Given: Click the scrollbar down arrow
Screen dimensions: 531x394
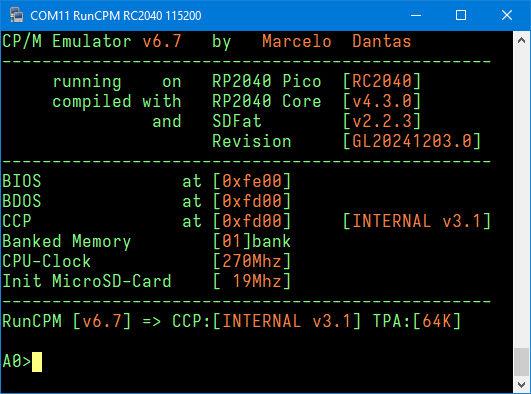Looking at the screenshot, I should (522, 385).
